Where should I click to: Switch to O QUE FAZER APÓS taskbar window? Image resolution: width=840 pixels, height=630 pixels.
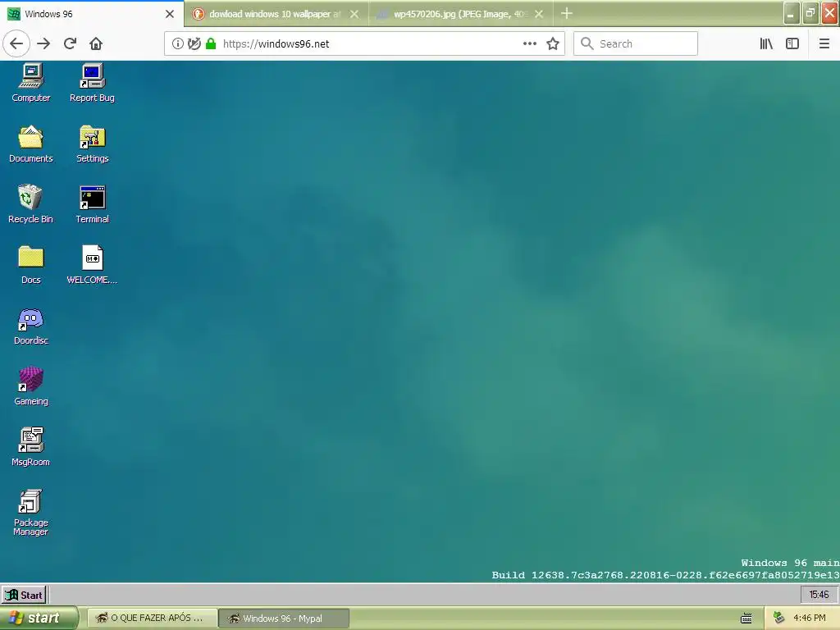coord(152,619)
